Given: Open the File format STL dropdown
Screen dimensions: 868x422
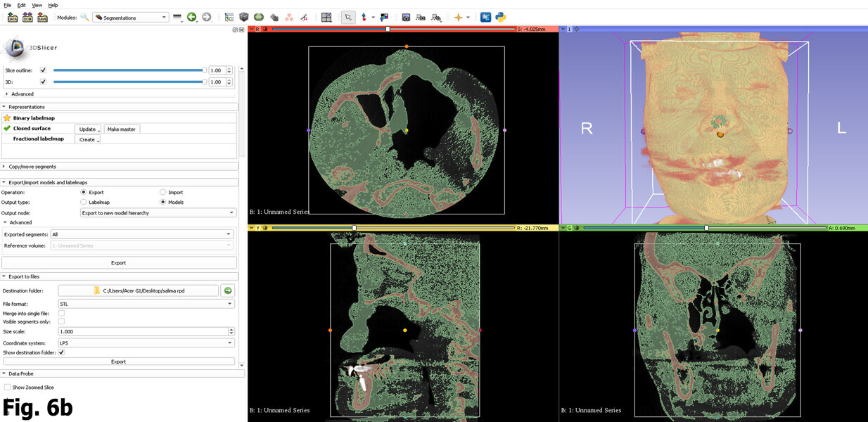Looking at the screenshot, I should point(146,304).
